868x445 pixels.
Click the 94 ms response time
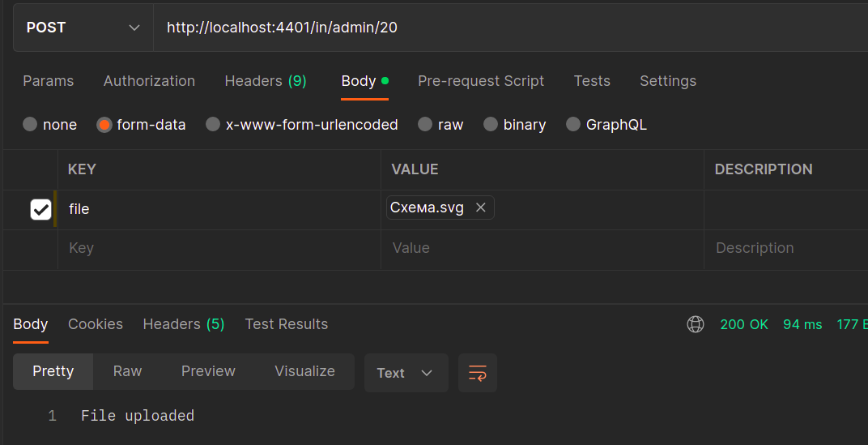pyautogui.click(x=802, y=325)
